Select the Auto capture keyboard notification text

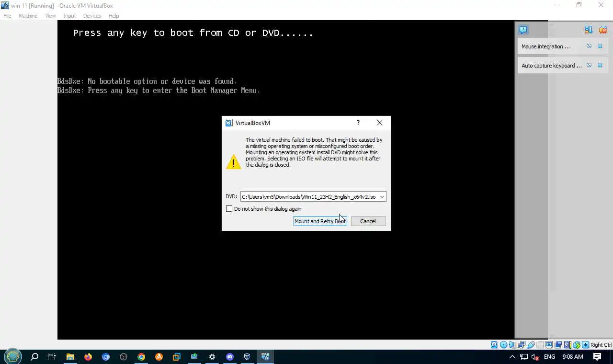click(x=552, y=66)
